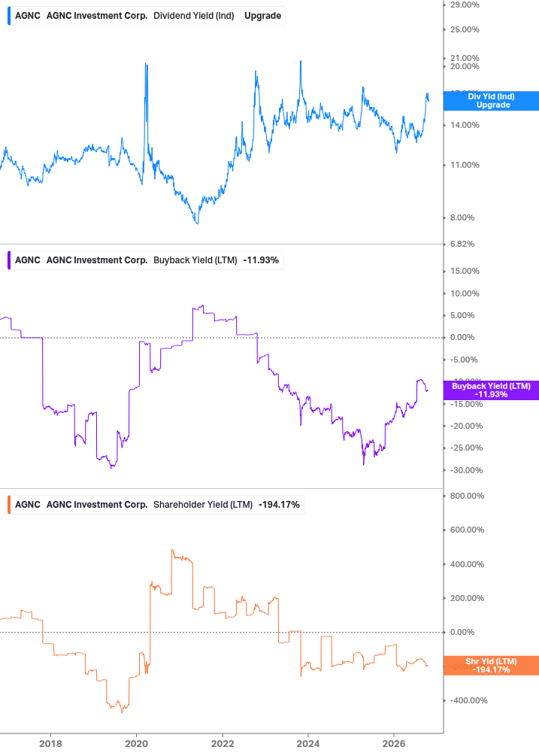Image resolution: width=539 pixels, height=756 pixels.
Task: Click the -5.00% buyback yield axis label
Action: [x=464, y=360]
